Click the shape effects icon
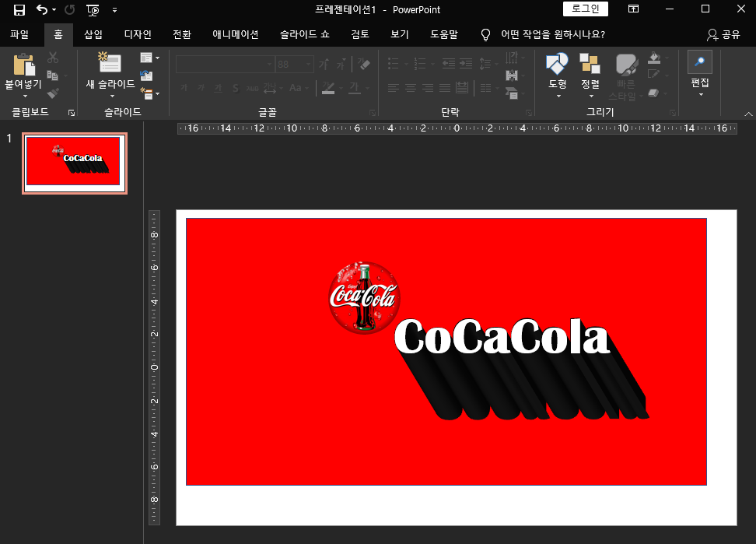 (x=654, y=93)
